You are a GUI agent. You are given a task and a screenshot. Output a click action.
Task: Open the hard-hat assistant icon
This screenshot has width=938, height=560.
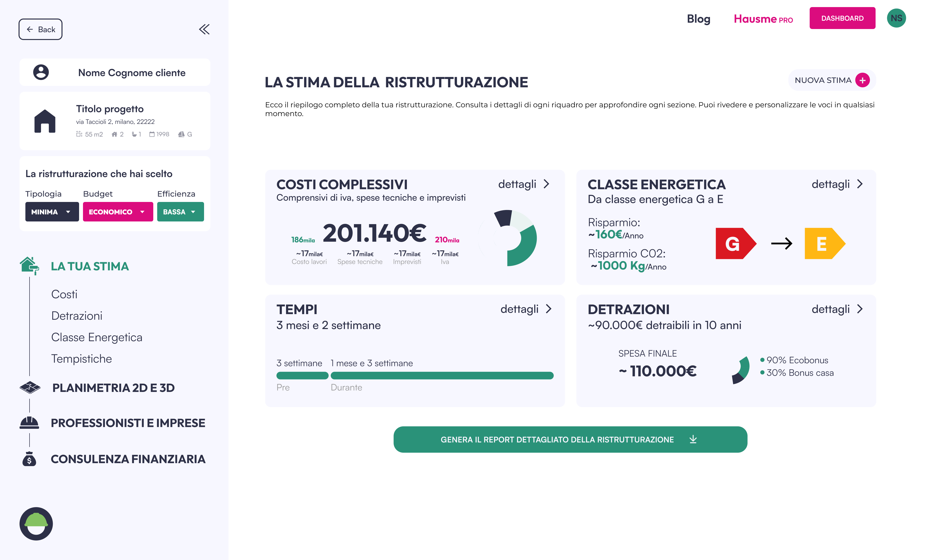pyautogui.click(x=36, y=523)
